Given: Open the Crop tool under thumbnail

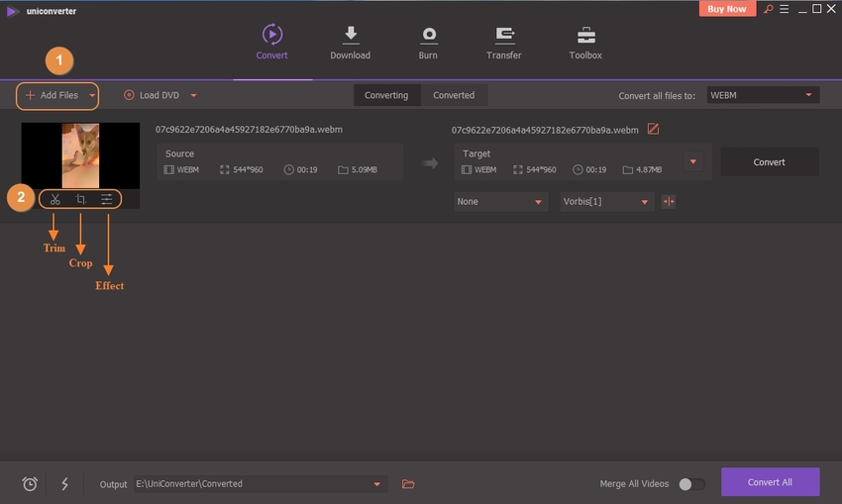Looking at the screenshot, I should click(x=81, y=200).
